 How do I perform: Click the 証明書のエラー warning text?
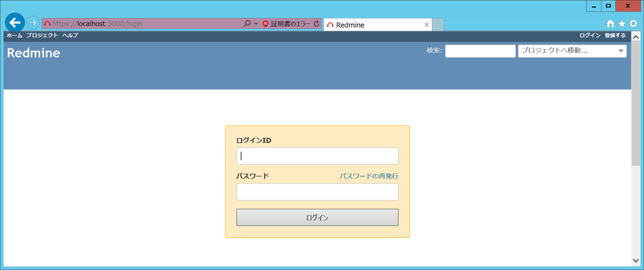pos(291,24)
